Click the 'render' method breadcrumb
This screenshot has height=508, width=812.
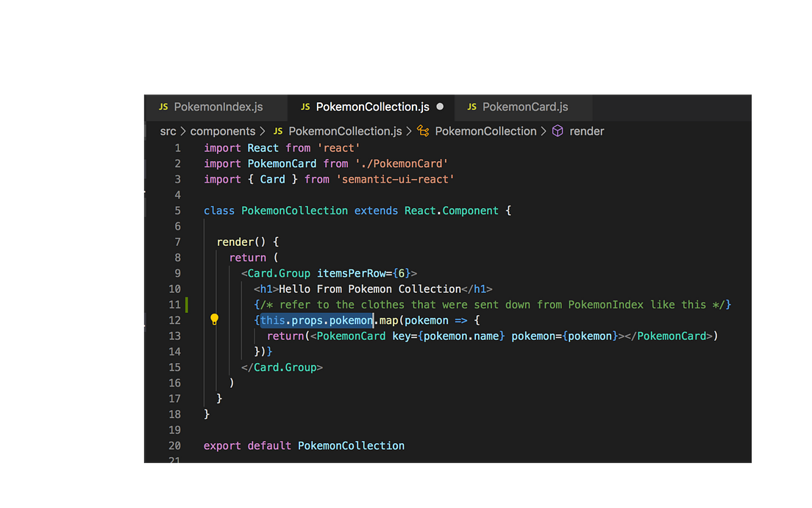pyautogui.click(x=587, y=131)
